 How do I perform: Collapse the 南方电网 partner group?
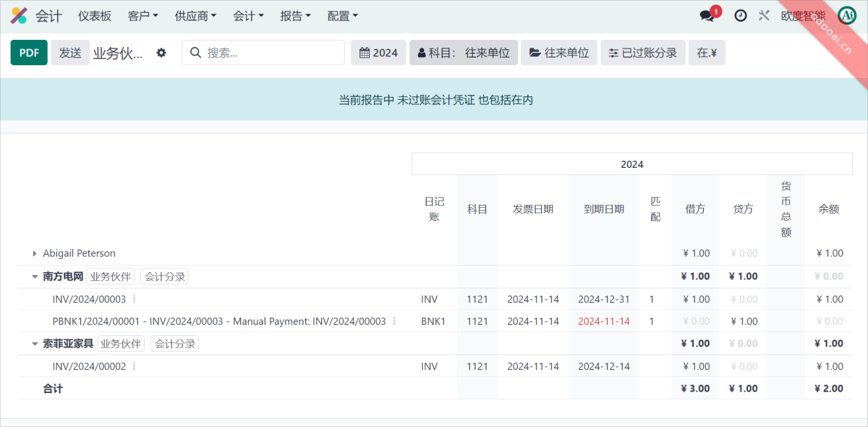point(35,276)
